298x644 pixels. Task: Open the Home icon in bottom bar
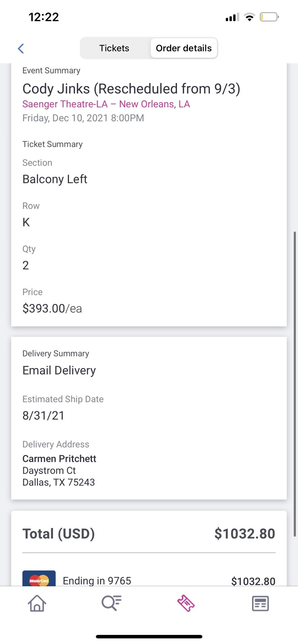(x=37, y=603)
